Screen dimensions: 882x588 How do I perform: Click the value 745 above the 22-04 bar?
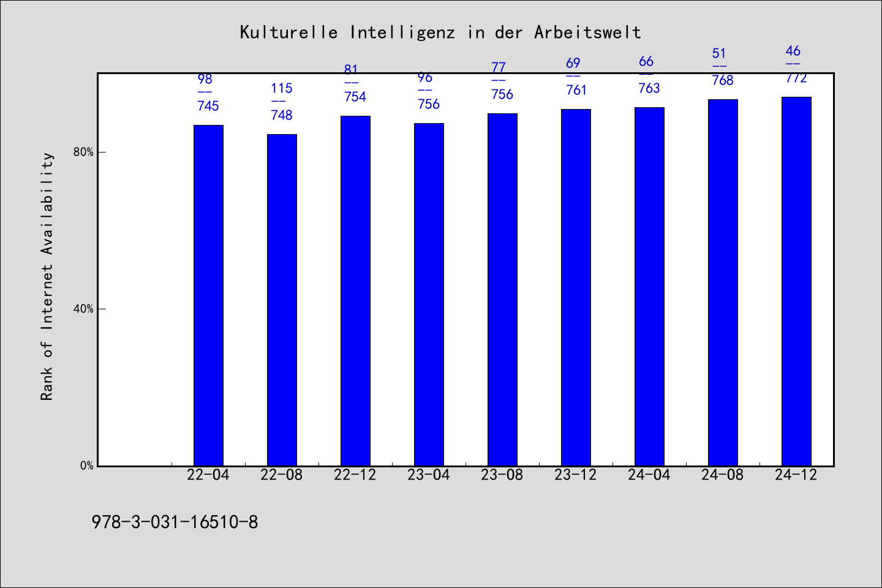click(x=208, y=106)
